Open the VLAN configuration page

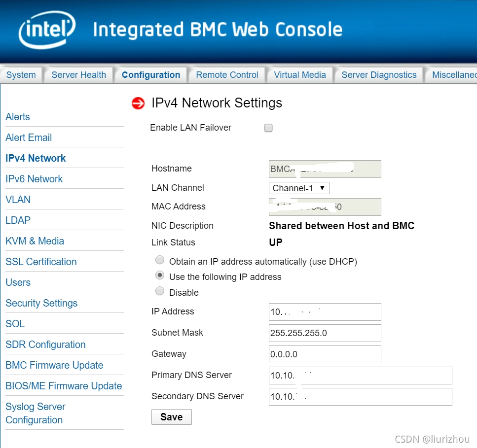pos(18,199)
